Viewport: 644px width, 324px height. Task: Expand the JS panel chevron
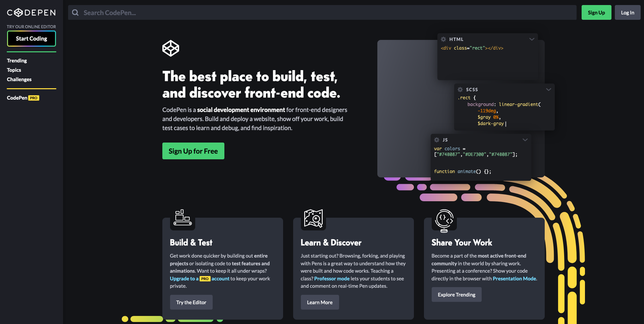click(x=525, y=140)
